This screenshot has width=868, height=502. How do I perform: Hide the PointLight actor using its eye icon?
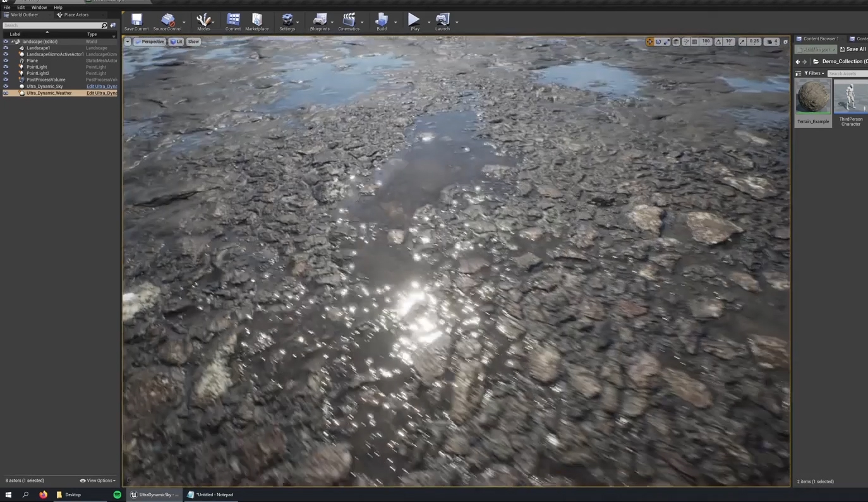[x=6, y=67]
